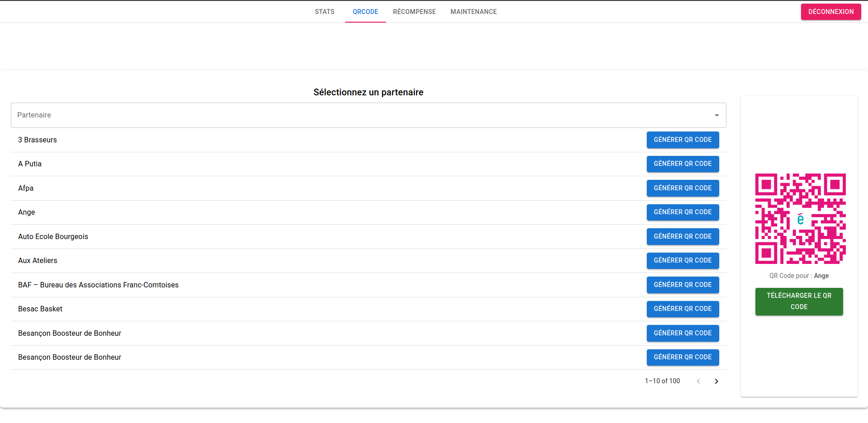
Task: Log out with the Déconnexion button
Action: tap(830, 12)
